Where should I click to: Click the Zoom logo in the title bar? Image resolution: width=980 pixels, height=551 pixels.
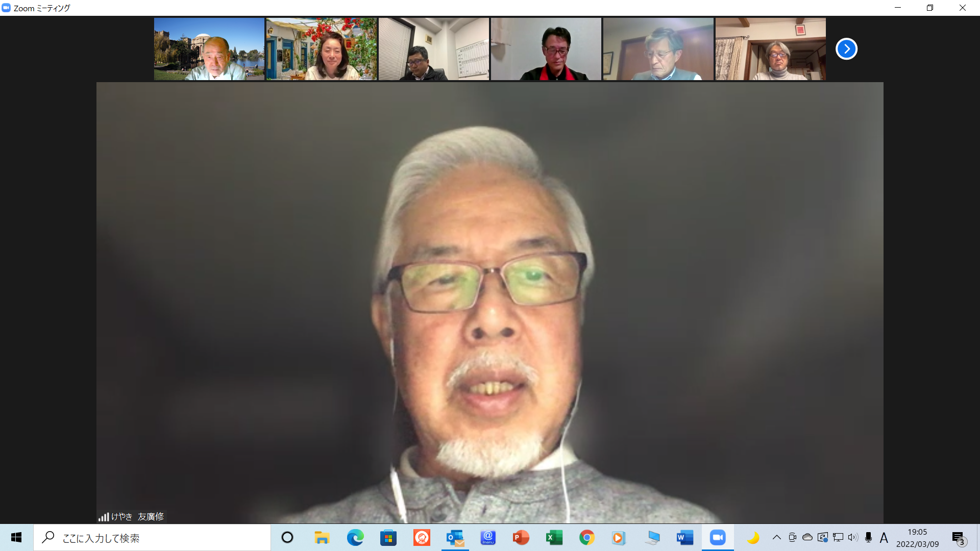[x=6, y=8]
